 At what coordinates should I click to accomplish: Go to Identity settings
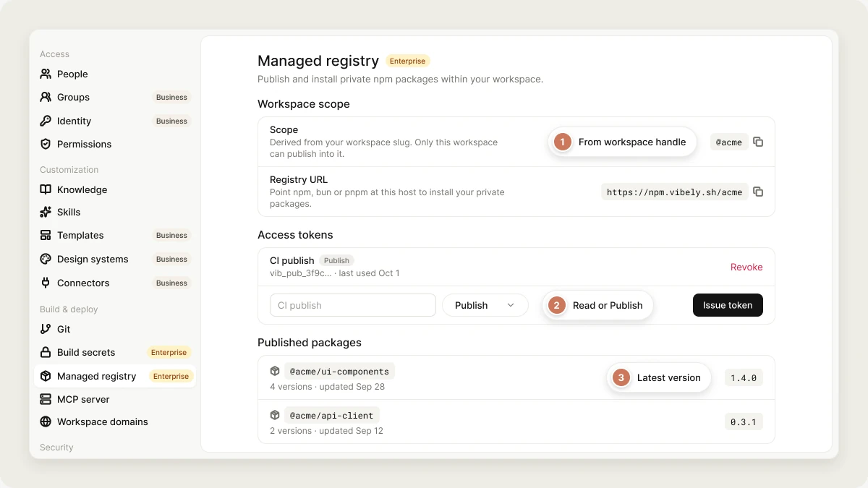[x=114, y=121]
